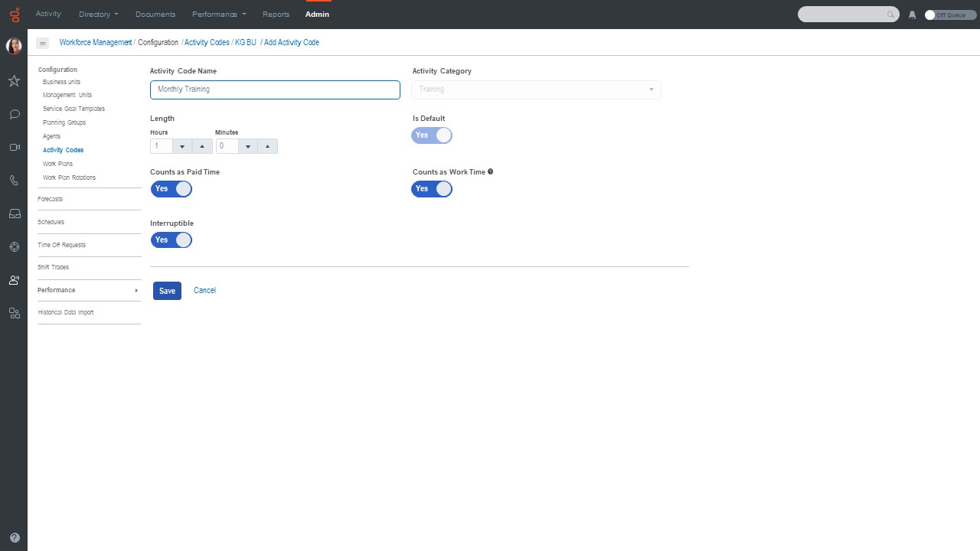Click the Configuration heading in the sidebar
This screenshot has width=980, height=551.
point(57,70)
